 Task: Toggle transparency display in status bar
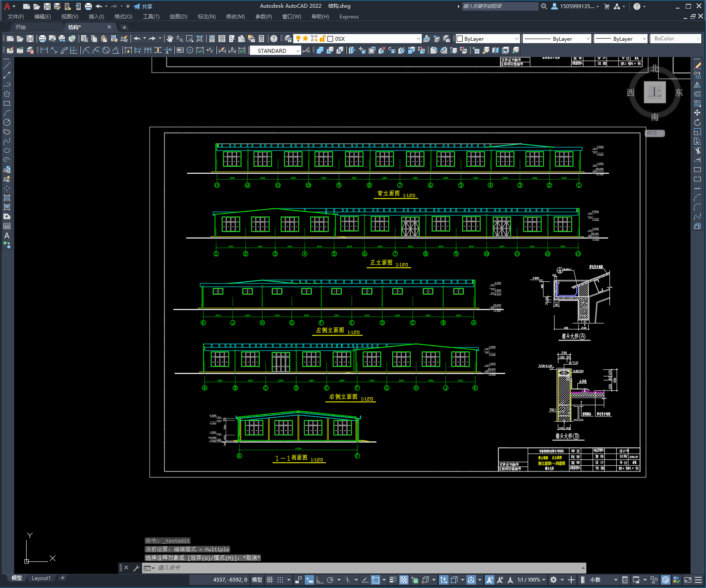pyautogui.click(x=404, y=580)
